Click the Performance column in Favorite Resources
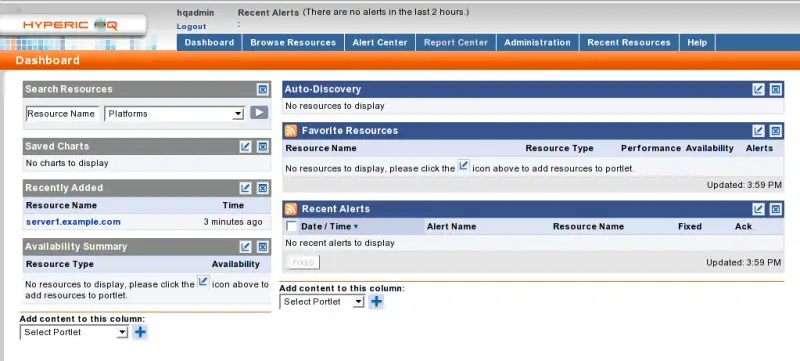Screen dimensions: 800x361 tap(651, 148)
